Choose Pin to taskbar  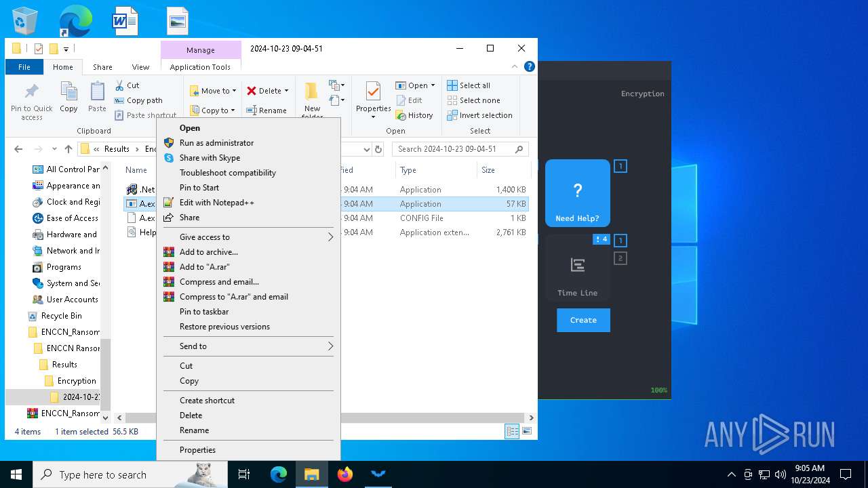pos(248,312)
